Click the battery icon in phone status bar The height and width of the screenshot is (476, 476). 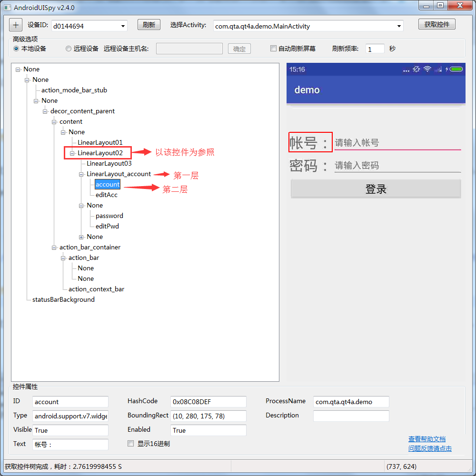456,69
